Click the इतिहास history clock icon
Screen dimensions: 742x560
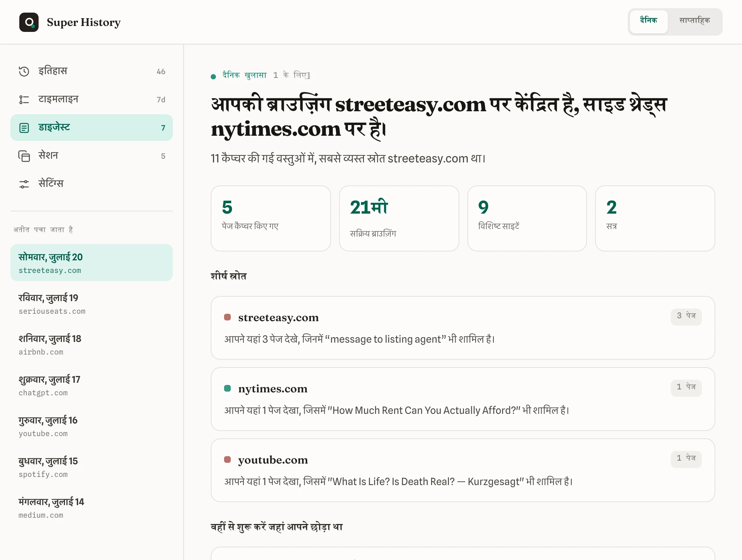coord(24,71)
